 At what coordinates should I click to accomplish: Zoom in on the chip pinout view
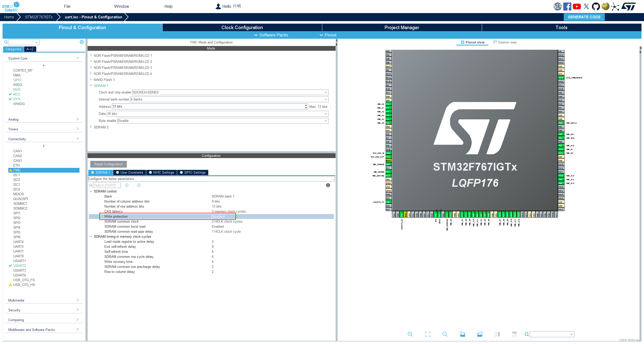tap(410, 334)
